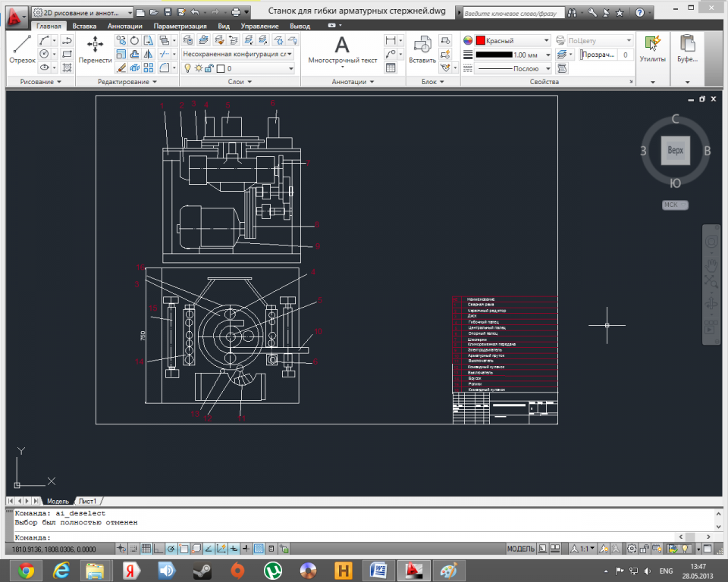Select the Отрезок line tool
The height and width of the screenshot is (582, 728).
click(22, 49)
